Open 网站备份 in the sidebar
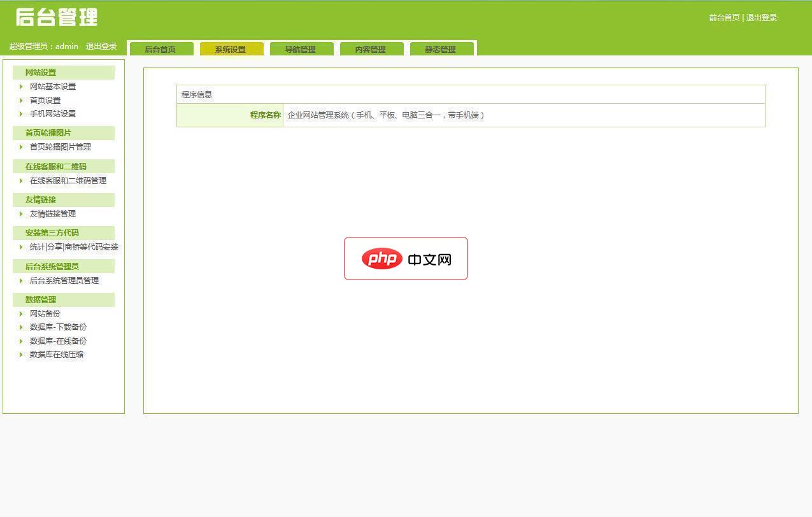The width and height of the screenshot is (812, 517). point(45,314)
